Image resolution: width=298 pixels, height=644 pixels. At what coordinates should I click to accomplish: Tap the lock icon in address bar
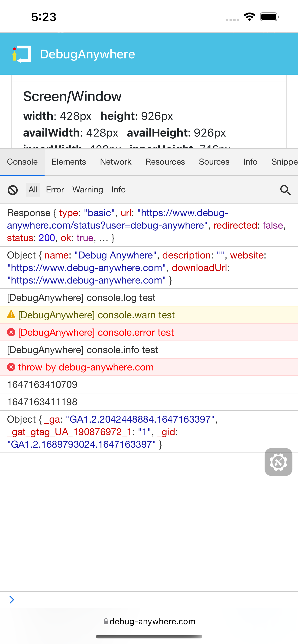(106, 621)
